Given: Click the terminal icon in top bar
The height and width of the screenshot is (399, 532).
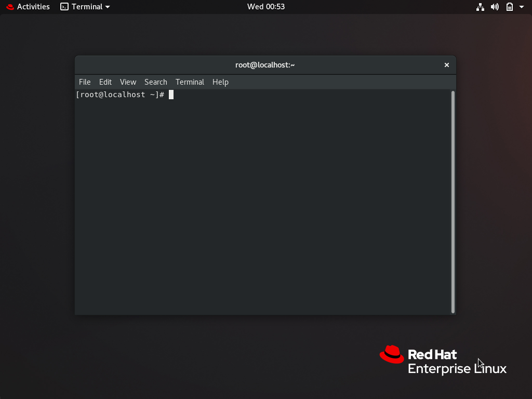Looking at the screenshot, I should 64,7.
